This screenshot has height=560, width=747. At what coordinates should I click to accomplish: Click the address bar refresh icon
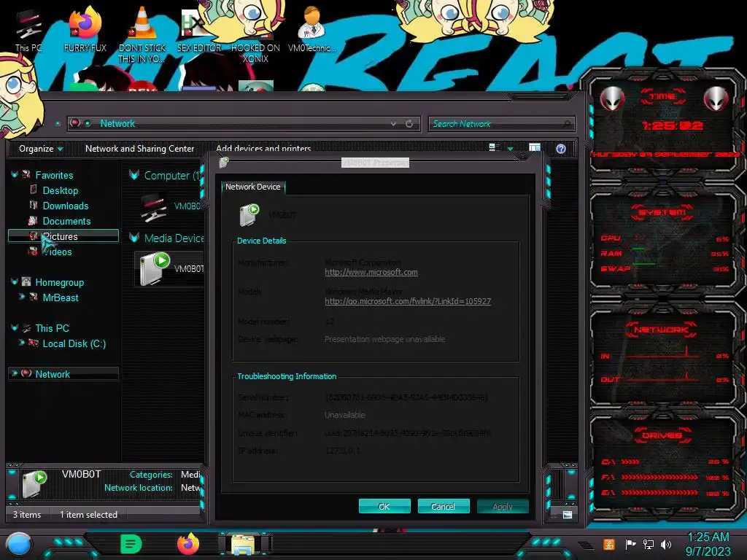coord(409,124)
